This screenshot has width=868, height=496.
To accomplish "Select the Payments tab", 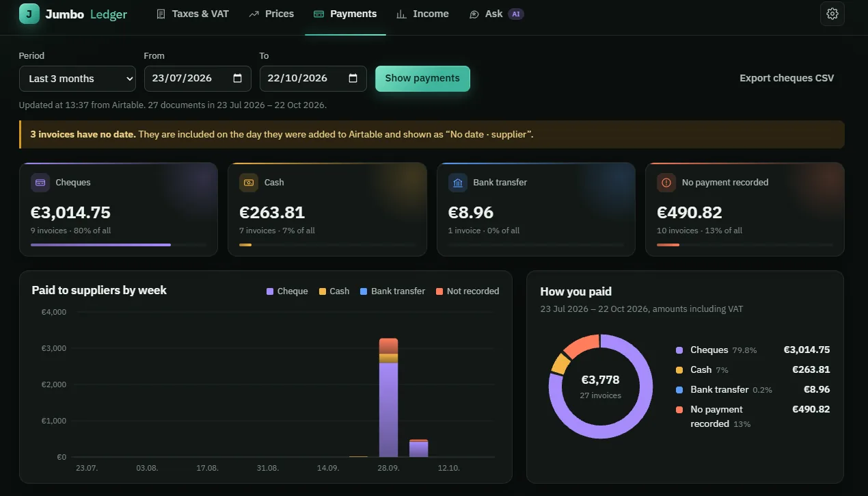I will pyautogui.click(x=345, y=14).
